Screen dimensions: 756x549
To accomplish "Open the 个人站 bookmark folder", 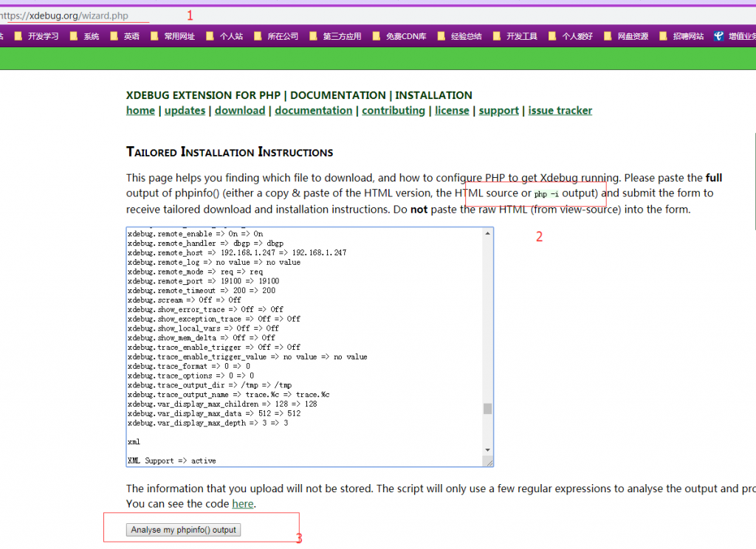I will [224, 36].
